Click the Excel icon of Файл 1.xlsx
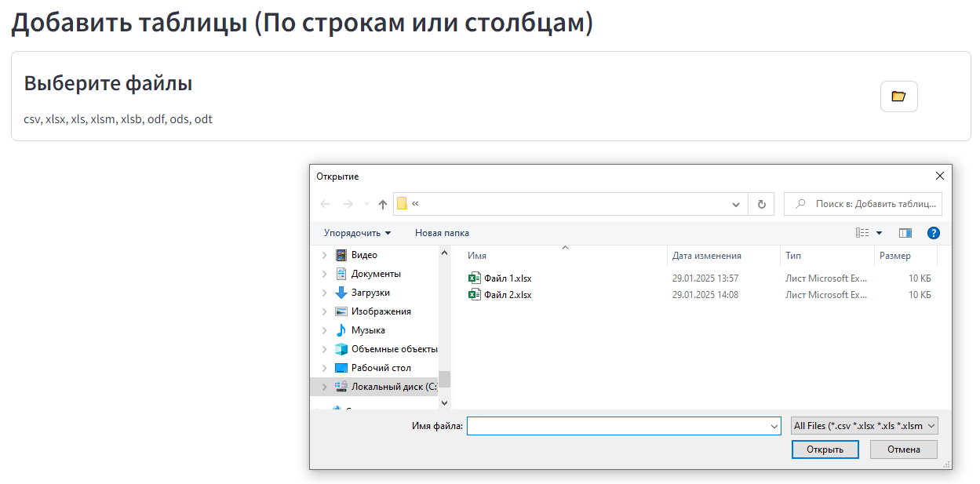This screenshot has height=484, width=980. [474, 278]
